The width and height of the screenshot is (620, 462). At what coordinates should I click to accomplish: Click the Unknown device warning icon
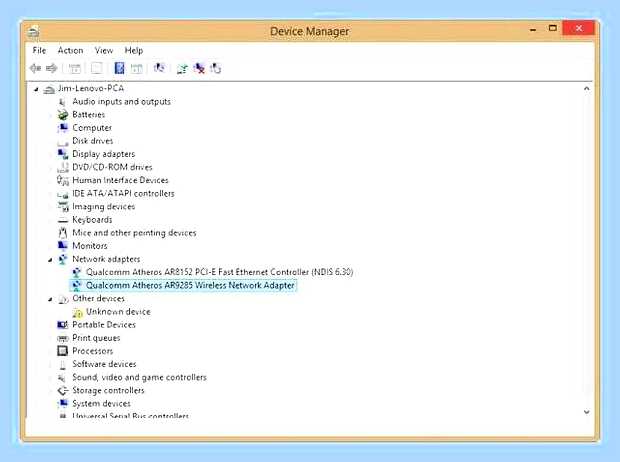(77, 312)
